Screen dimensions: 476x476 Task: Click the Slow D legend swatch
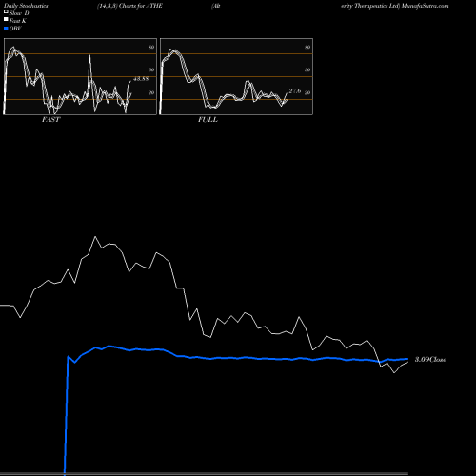(x=6, y=11)
